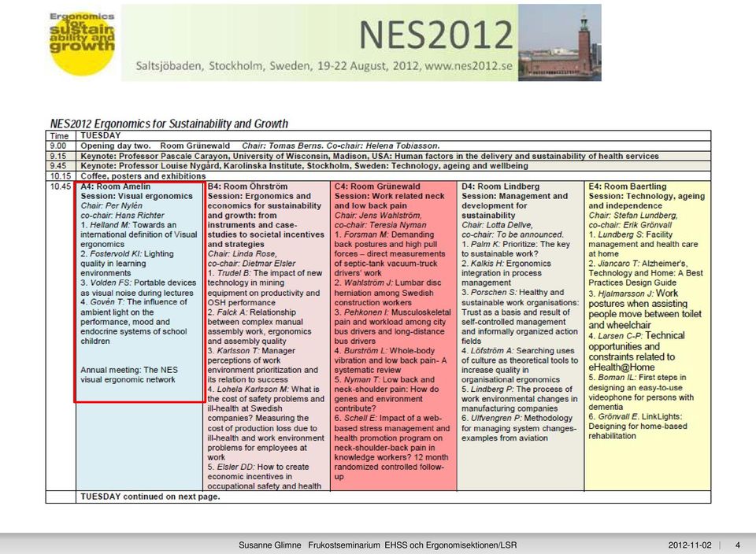Select the Löfström A culture entry

pos(519,365)
